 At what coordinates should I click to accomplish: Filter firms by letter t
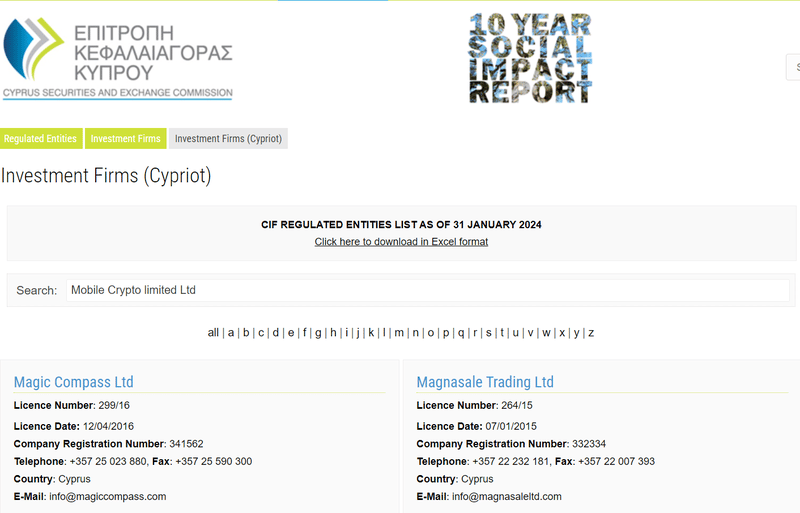(x=502, y=333)
